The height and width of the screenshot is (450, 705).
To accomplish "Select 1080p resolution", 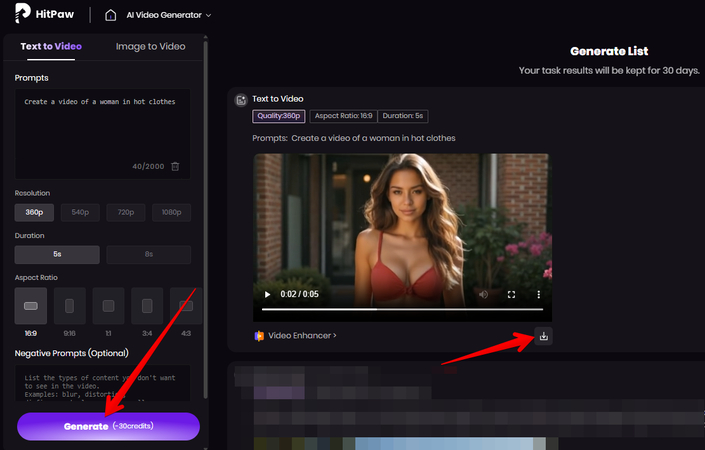I will (171, 212).
